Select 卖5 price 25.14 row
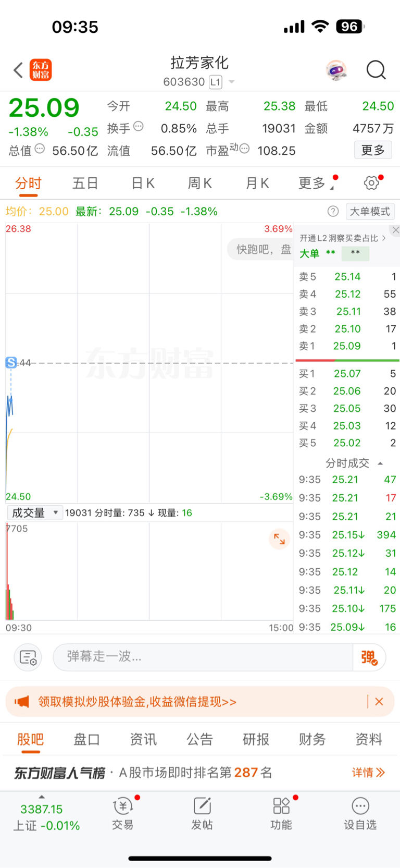The height and width of the screenshot is (868, 400). (347, 277)
